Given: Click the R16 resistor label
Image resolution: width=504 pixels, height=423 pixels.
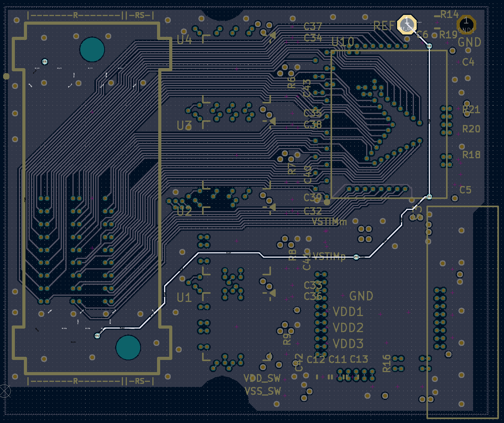Looking at the screenshot, I should [387, 363].
